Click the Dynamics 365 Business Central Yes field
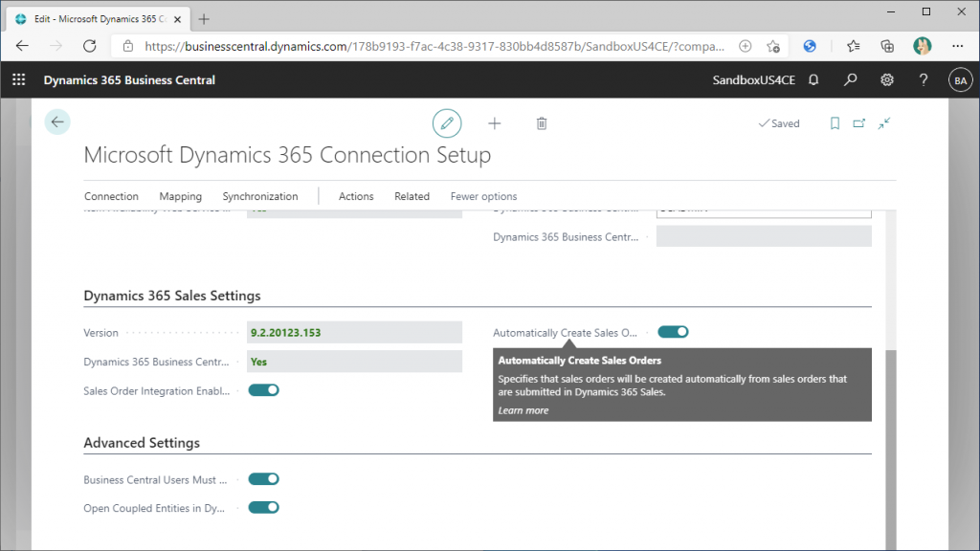Viewport: 980px width, 551px height. click(x=354, y=362)
